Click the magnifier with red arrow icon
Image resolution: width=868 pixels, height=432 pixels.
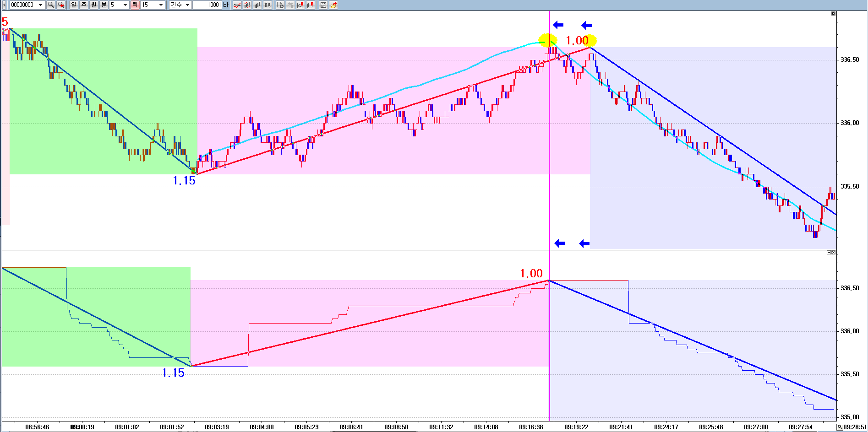tap(61, 5)
